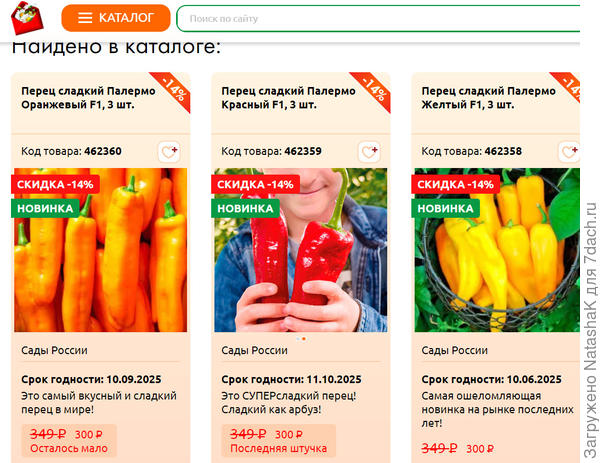Add Палермо Красный to favorites heart icon
The image size is (600, 463).
pos(369,152)
